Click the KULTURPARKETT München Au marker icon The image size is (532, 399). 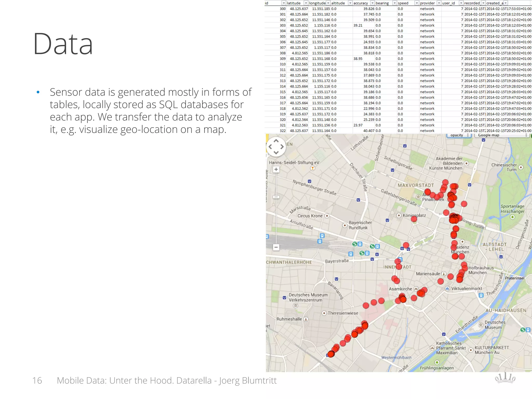471,350
